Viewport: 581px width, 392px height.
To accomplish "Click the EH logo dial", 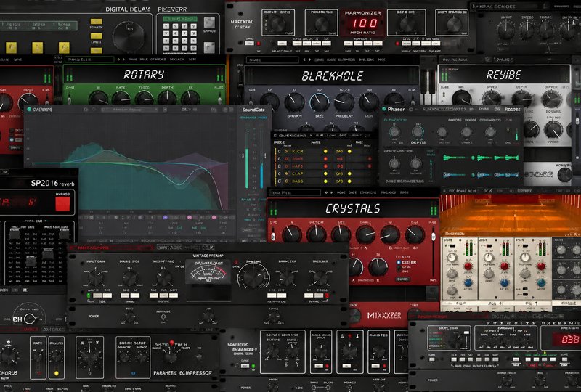I will coord(31,319).
